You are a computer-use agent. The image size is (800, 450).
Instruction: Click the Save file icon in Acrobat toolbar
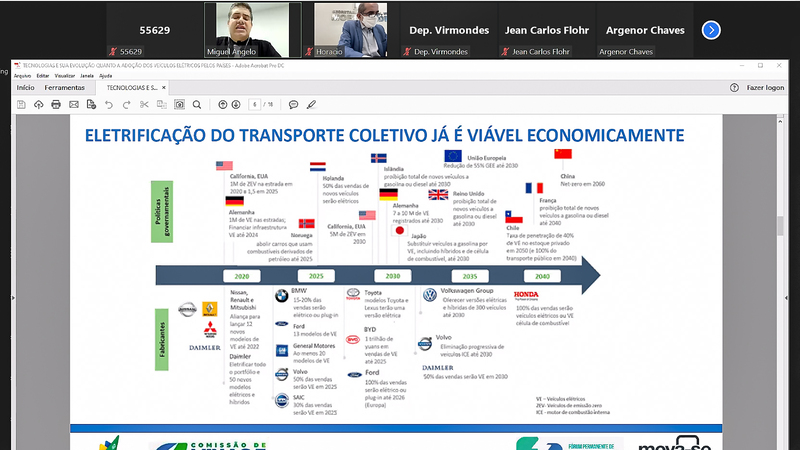point(23,104)
